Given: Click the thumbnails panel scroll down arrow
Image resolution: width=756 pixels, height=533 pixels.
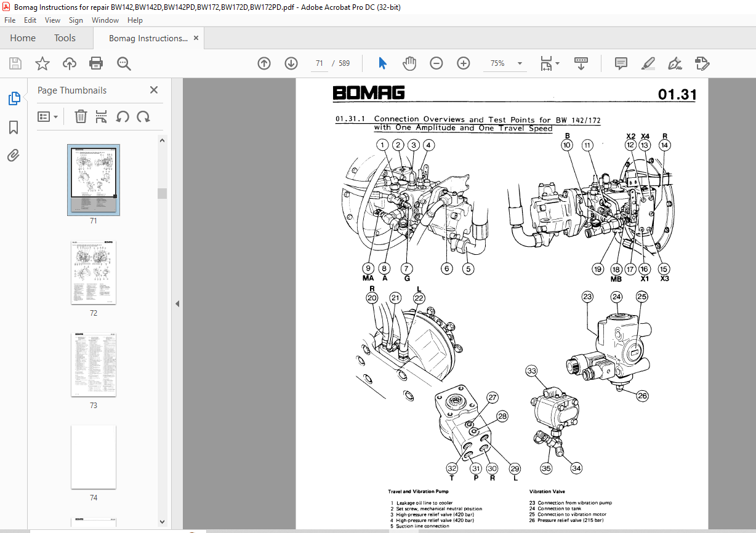Looking at the screenshot, I should tap(163, 521).
